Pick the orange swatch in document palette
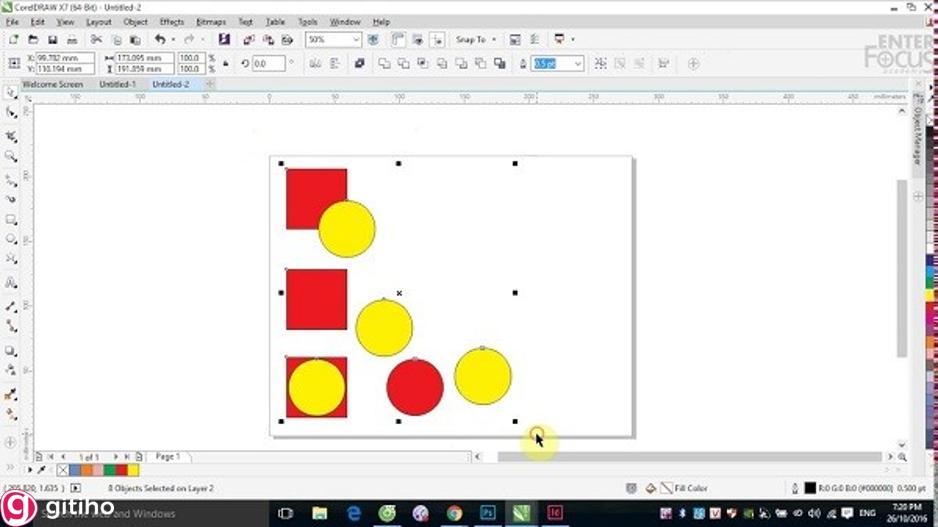 coord(86,470)
